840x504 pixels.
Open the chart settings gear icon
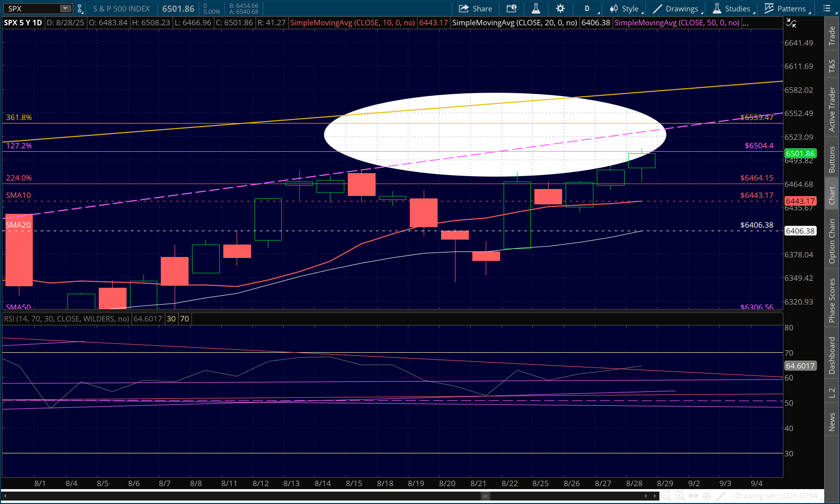560,8
